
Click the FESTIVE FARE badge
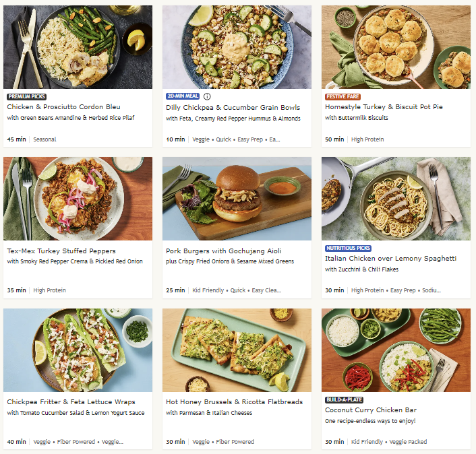coord(343,96)
